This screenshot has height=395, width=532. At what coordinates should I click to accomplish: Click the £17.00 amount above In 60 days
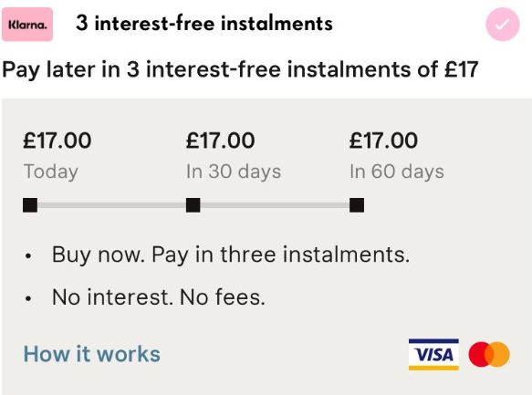click(383, 140)
